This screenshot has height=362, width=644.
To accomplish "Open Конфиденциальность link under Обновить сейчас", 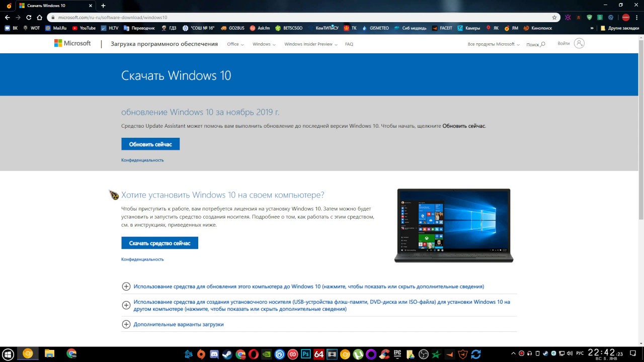I will [x=142, y=160].
